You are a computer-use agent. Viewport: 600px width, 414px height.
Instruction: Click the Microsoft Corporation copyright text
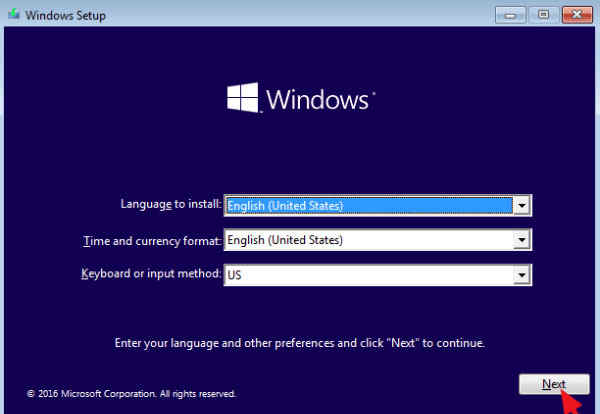coord(131,394)
